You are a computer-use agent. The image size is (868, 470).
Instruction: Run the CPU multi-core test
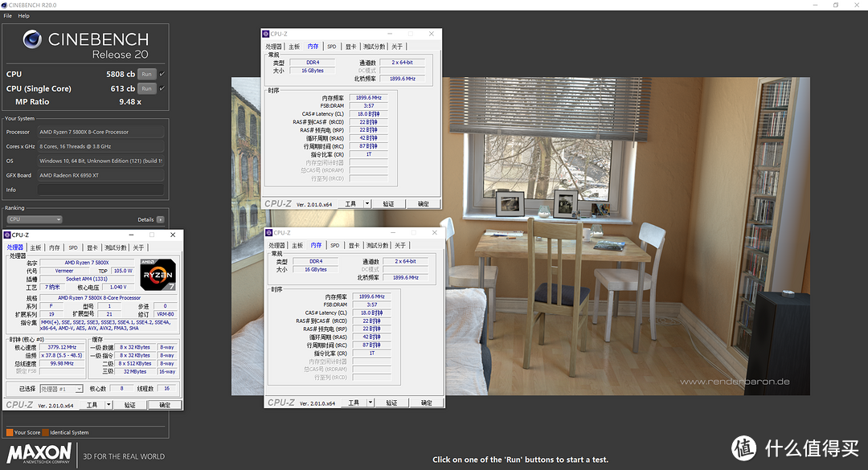(147, 74)
